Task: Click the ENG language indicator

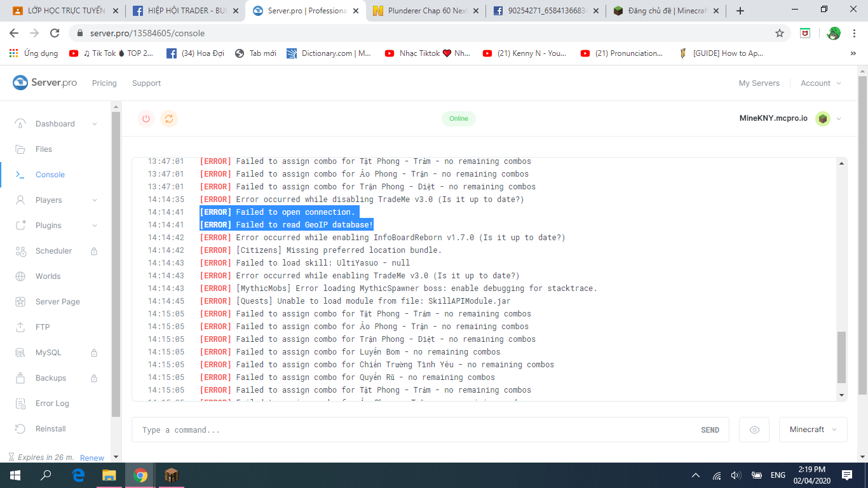Action: point(778,475)
